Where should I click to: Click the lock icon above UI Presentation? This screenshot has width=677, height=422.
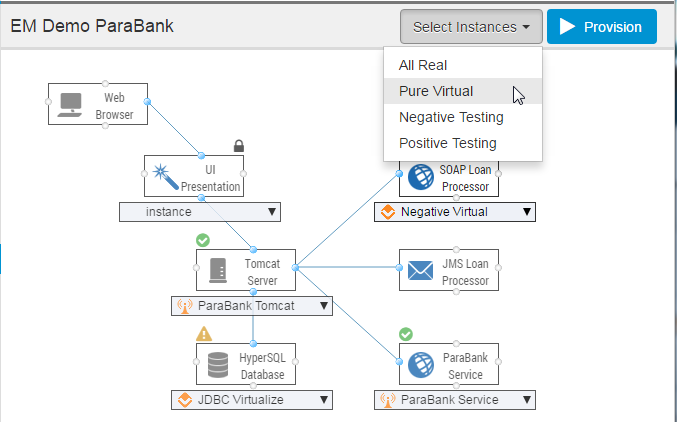click(x=239, y=146)
